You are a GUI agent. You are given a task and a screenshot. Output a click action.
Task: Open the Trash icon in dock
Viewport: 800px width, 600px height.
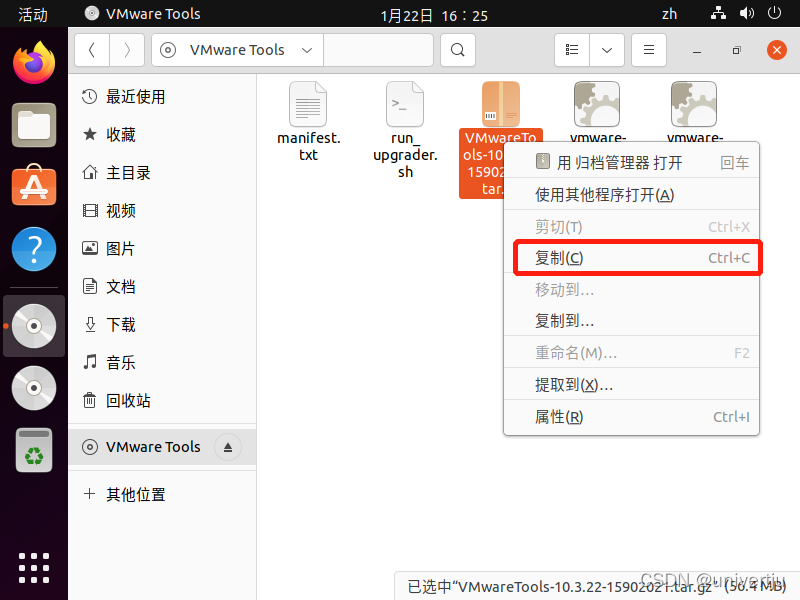(34, 450)
